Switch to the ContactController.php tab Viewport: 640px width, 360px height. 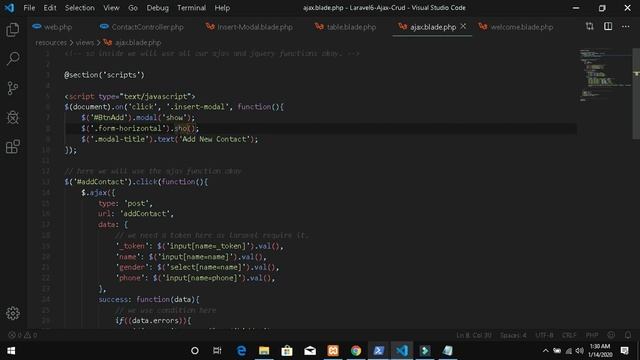147,27
